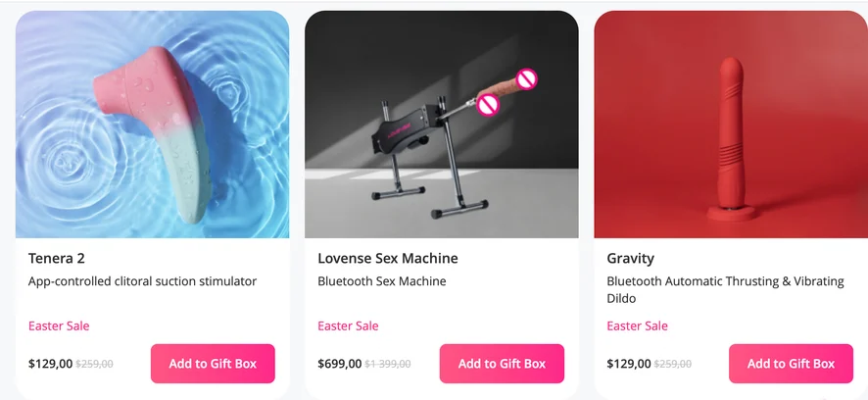This screenshot has width=868, height=400.
Task: Click the Lovense Sex Machine title
Action: pyautogui.click(x=388, y=258)
